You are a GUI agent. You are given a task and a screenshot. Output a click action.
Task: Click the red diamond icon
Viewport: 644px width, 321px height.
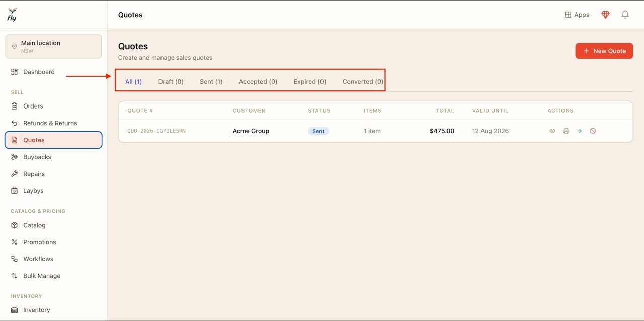605,15
